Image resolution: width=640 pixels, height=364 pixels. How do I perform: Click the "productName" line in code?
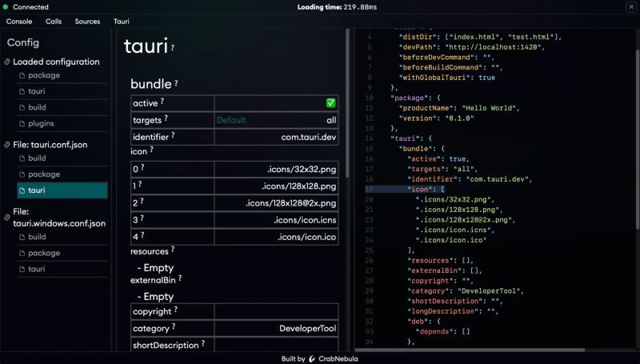pyautogui.click(x=459, y=108)
